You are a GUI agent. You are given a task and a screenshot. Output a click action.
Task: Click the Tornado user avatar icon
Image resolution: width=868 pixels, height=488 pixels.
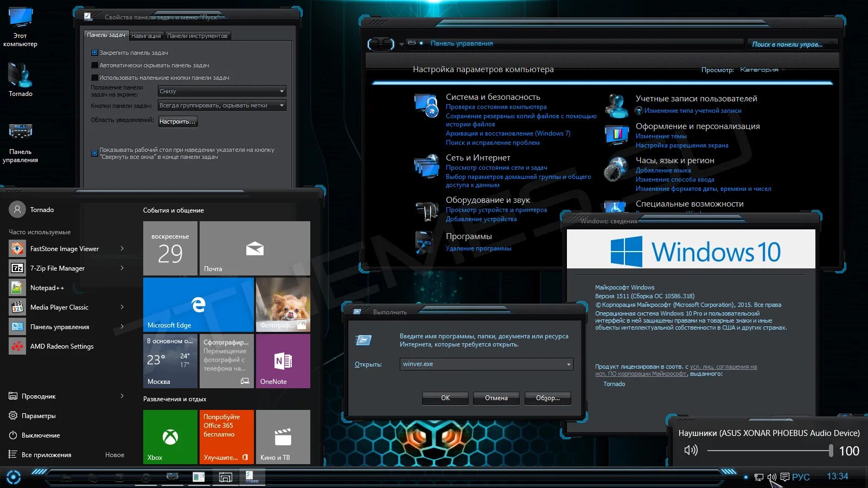[17, 209]
